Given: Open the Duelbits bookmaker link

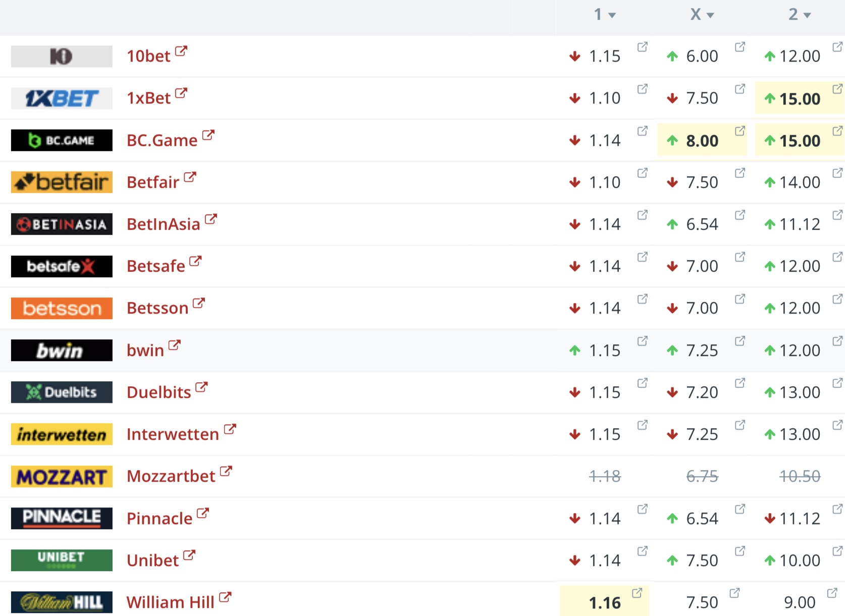Looking at the screenshot, I should (159, 392).
